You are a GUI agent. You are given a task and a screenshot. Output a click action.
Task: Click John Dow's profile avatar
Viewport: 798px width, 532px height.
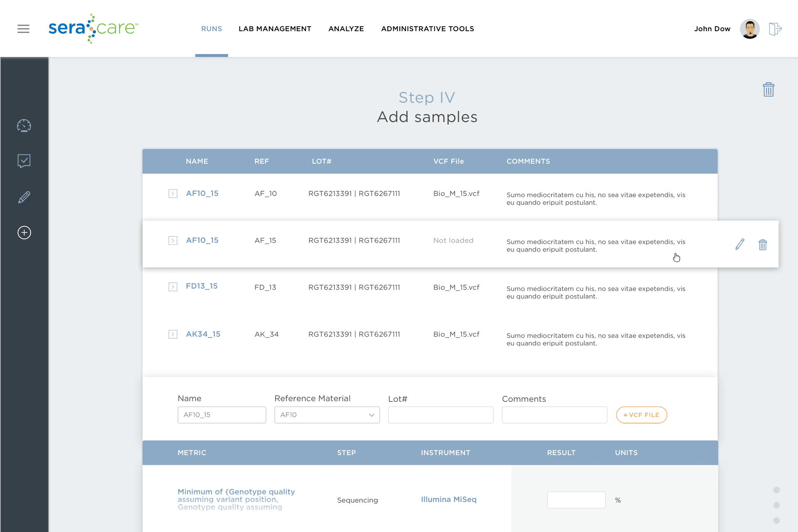749,29
